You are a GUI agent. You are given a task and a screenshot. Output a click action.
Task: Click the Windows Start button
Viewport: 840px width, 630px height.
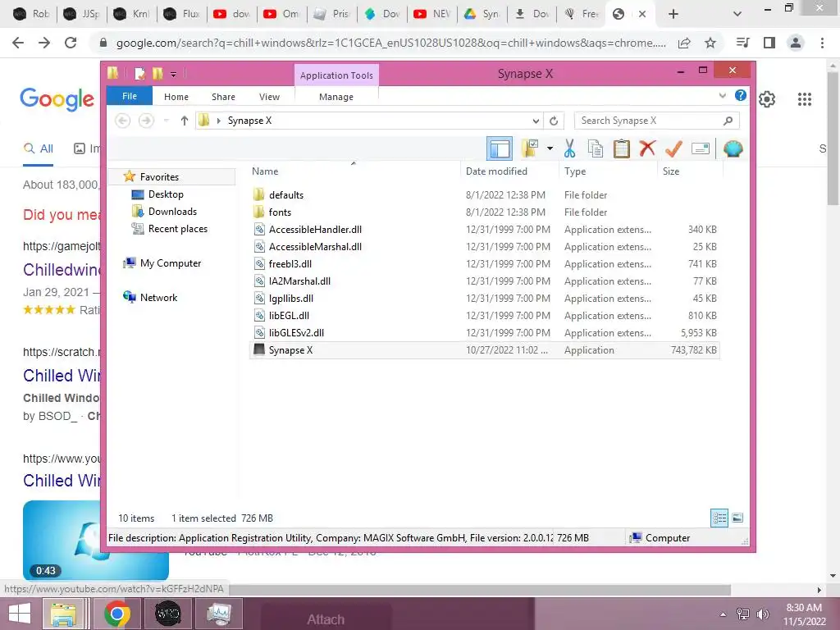pos(21,614)
